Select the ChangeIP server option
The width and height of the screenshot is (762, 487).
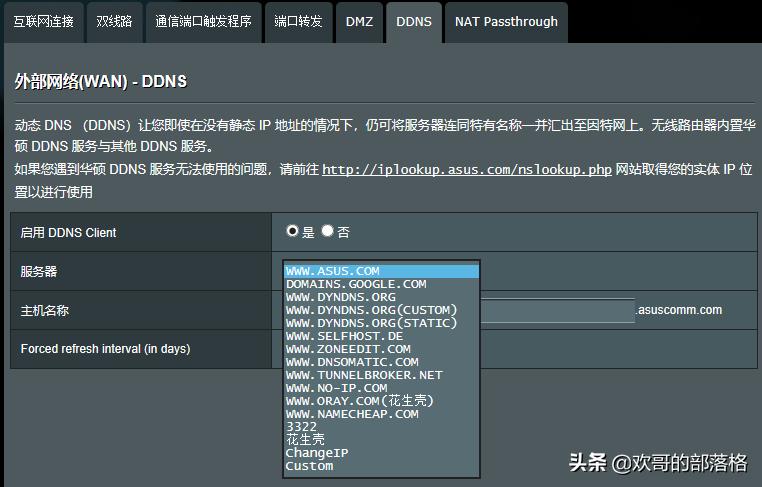(x=381, y=453)
